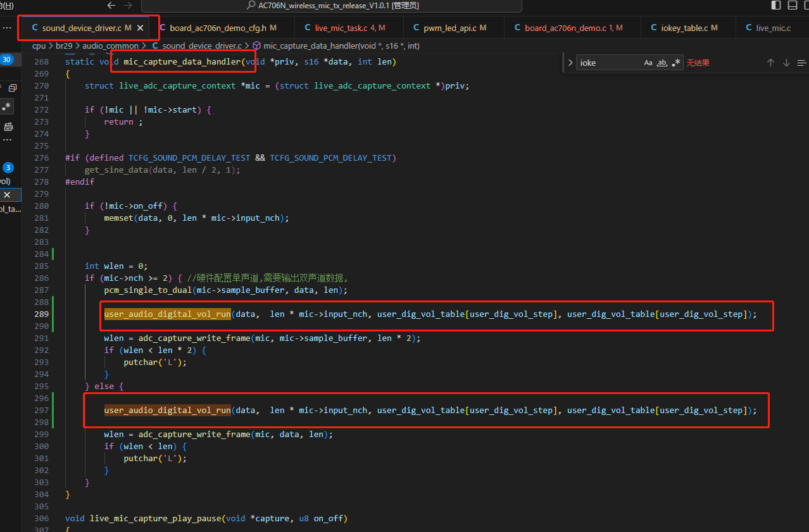Open the command center search bar
This screenshot has width=809, height=532.
[332, 6]
